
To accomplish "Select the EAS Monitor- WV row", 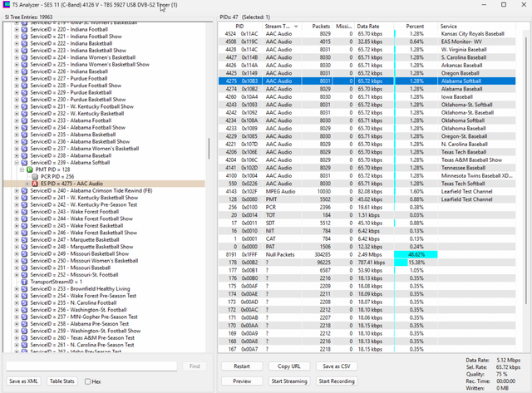I will [367, 42].
